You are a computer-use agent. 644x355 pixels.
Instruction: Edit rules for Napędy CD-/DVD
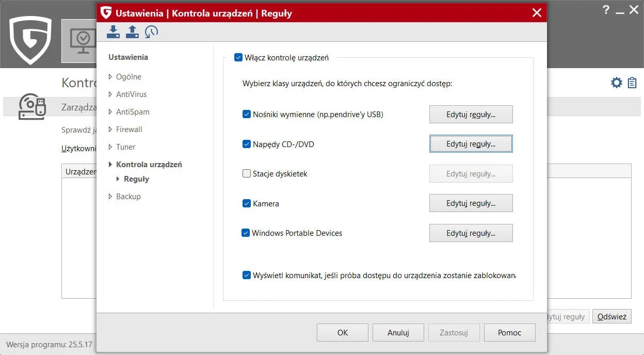(x=471, y=144)
